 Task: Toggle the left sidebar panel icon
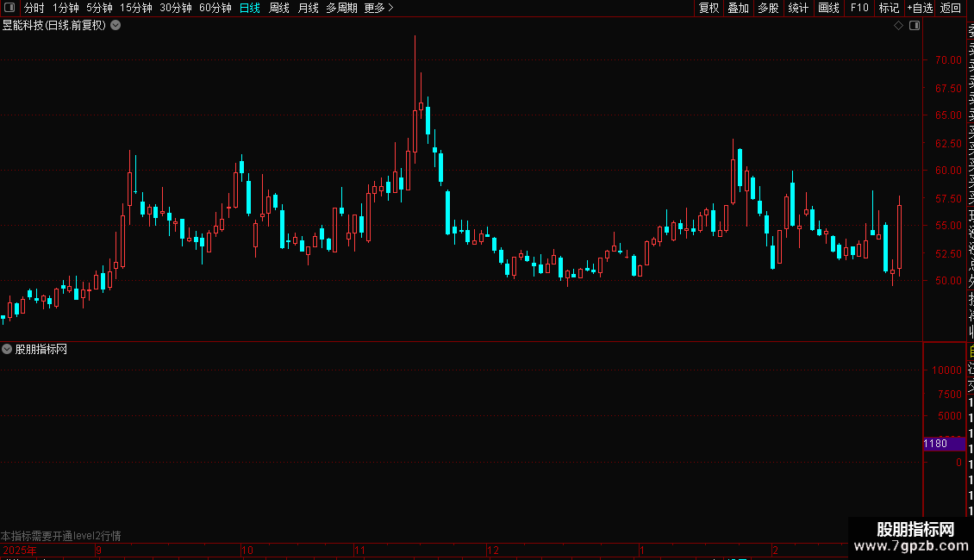pyautogui.click(x=9, y=8)
